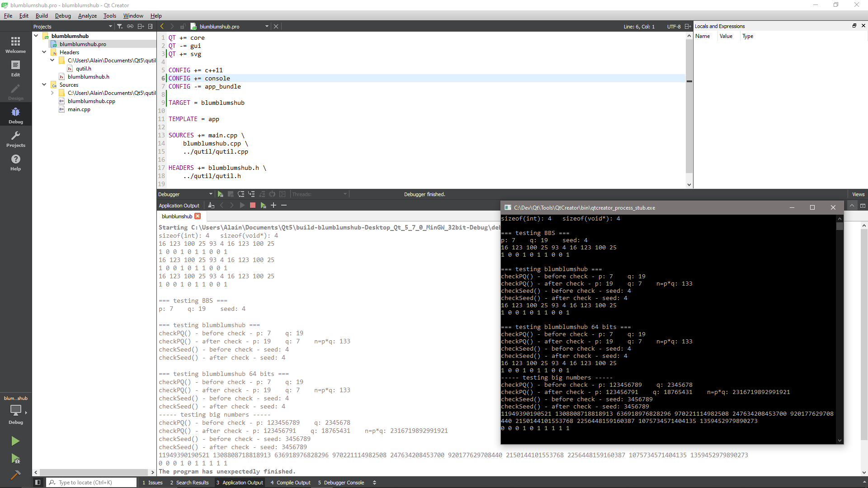The height and width of the screenshot is (488, 868).
Task: Collapse the Headers qutil path folder
Action: [52, 60]
